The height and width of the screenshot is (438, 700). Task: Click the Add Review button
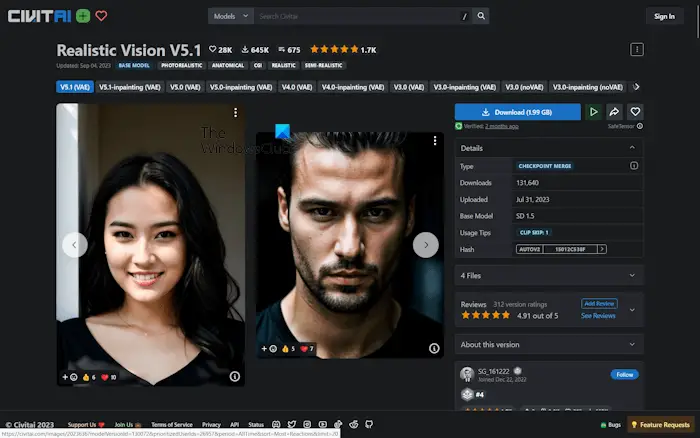pos(599,304)
